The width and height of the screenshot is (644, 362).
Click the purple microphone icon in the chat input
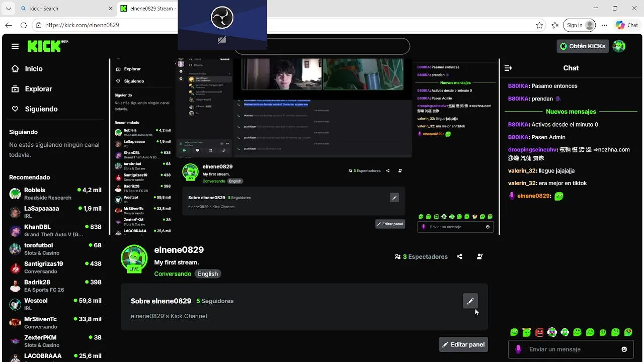518,349
